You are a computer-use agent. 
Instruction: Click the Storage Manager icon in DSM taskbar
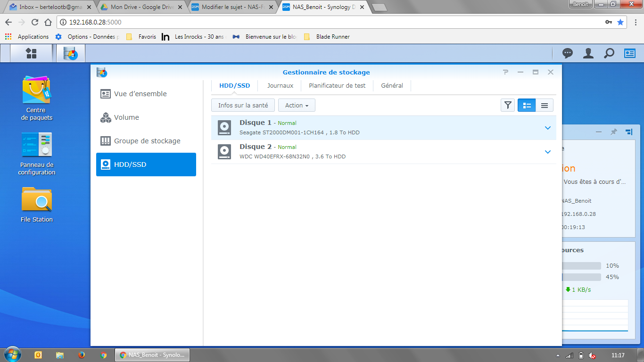[x=71, y=53]
